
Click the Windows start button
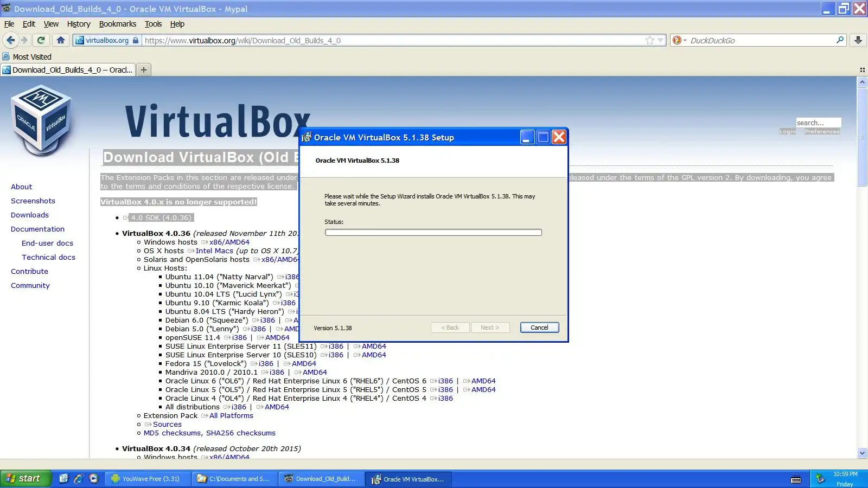click(25, 478)
